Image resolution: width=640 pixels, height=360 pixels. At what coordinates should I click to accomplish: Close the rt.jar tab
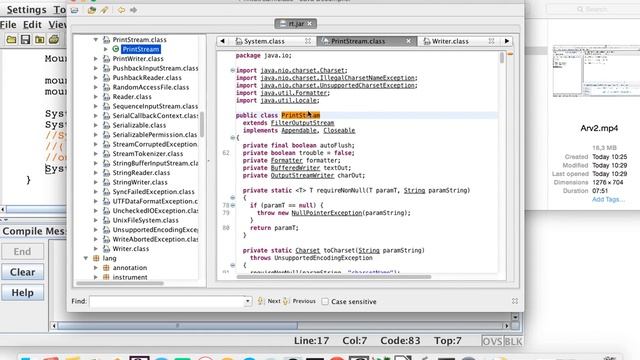point(309,24)
